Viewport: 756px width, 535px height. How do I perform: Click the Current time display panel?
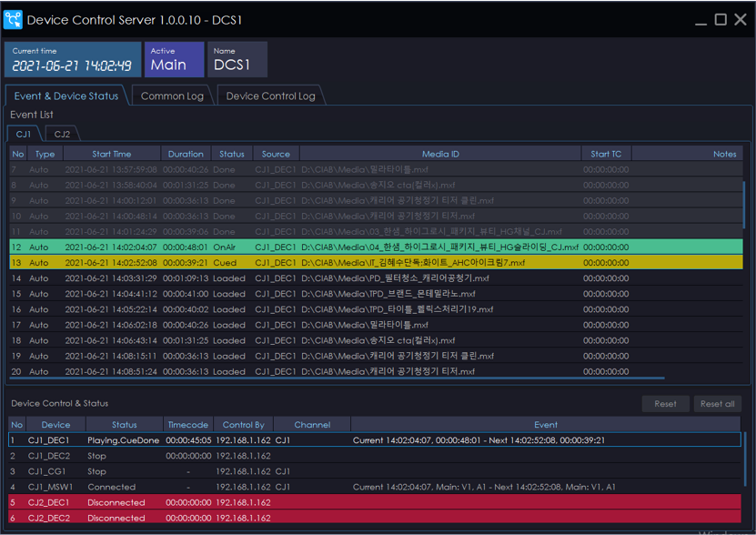[x=73, y=59]
